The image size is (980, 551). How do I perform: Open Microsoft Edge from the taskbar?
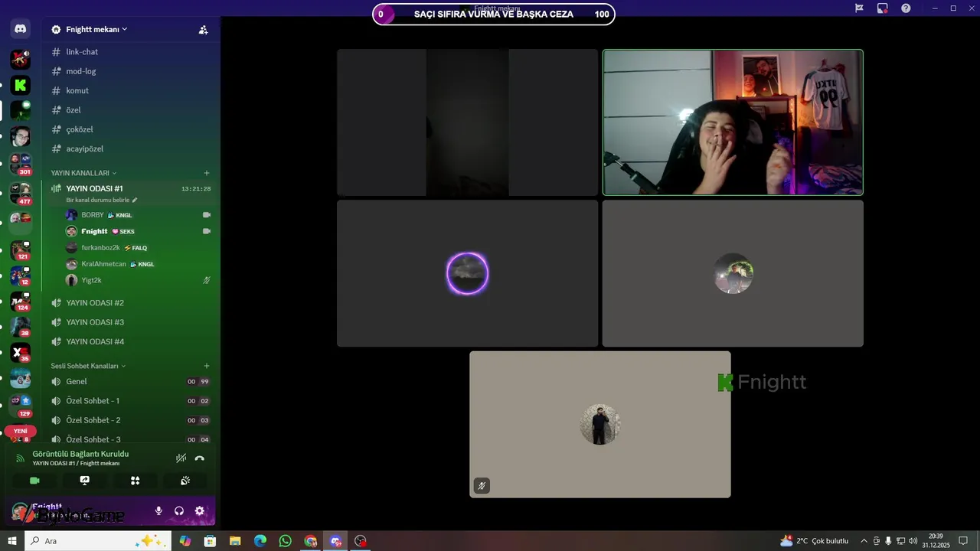(x=260, y=541)
